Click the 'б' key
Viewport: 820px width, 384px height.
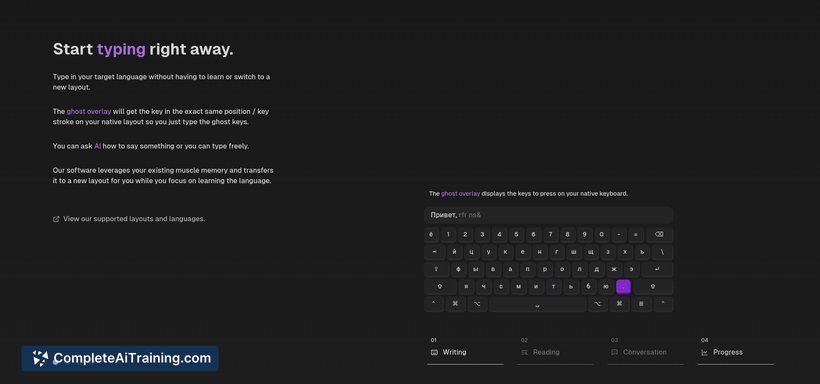pyautogui.click(x=588, y=287)
